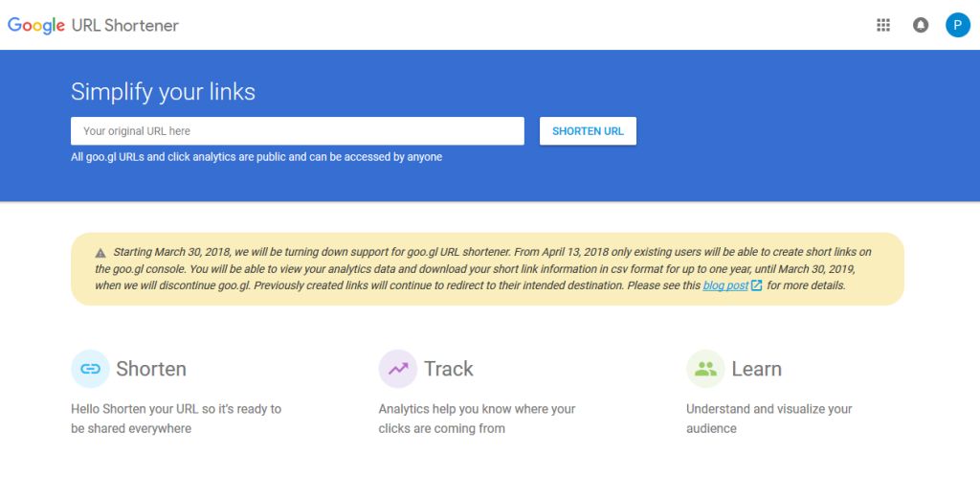Focus the original URL input field
The height and width of the screenshot is (478, 980).
[297, 131]
